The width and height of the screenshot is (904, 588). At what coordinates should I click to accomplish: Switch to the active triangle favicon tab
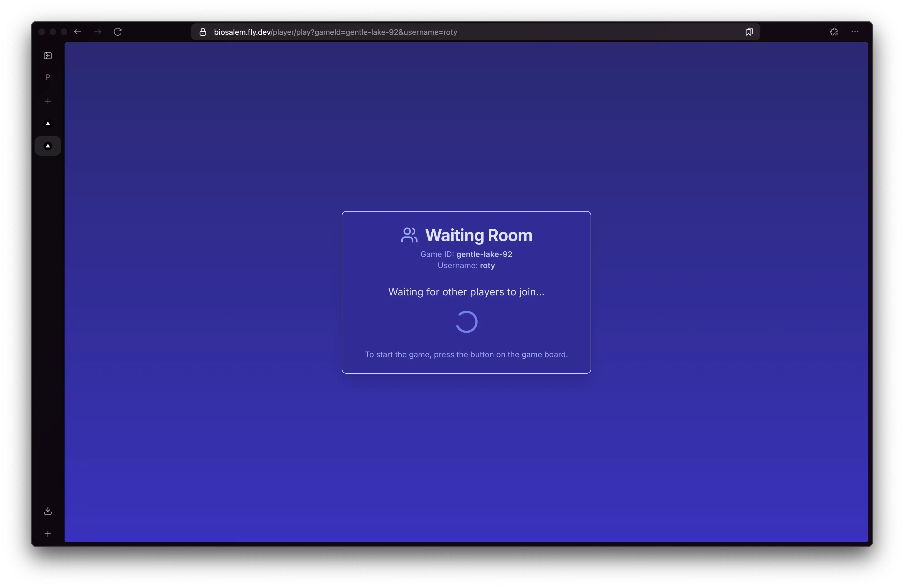(x=48, y=146)
